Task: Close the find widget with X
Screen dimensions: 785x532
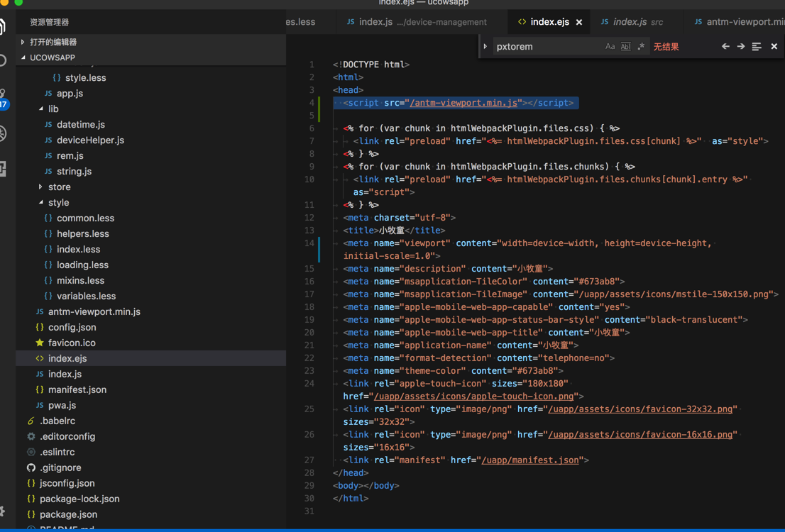Action: (774, 47)
